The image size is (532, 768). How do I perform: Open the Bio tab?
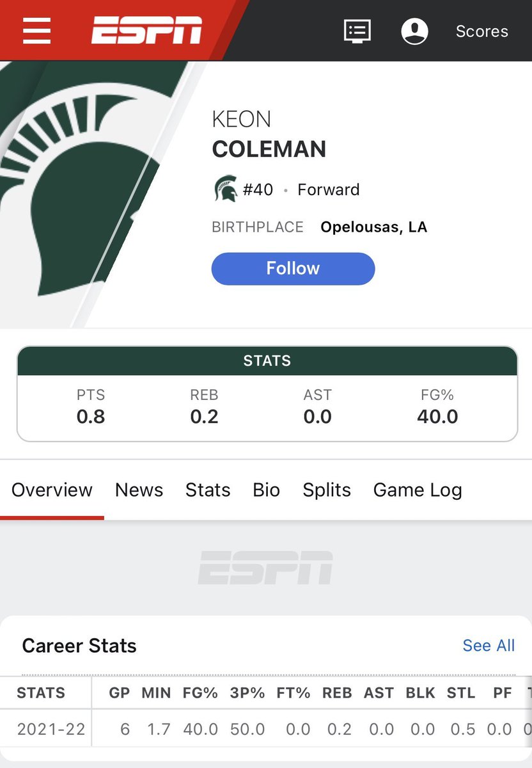tap(266, 490)
